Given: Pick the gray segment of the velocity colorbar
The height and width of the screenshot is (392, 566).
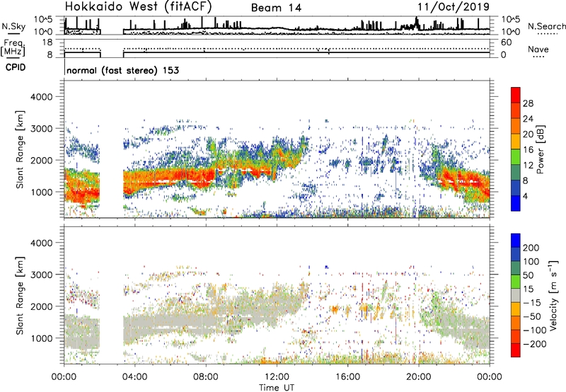Looking at the screenshot, I should click(516, 295).
